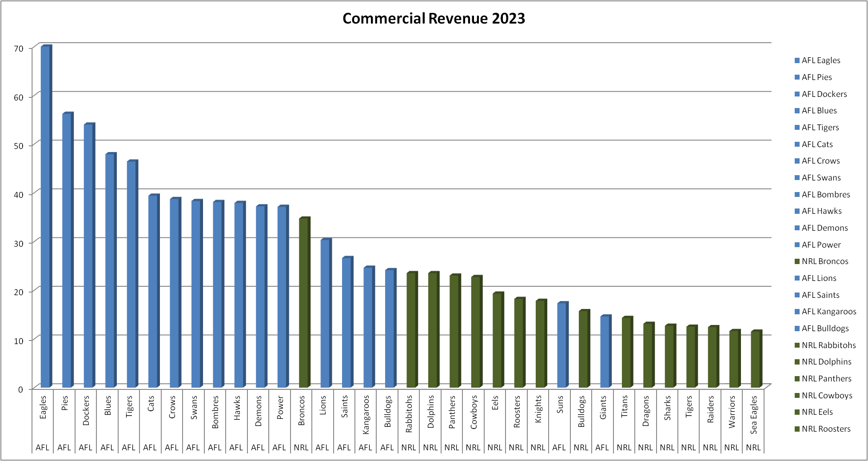Select the Pies bar in the chart
The width and height of the screenshot is (868, 461).
[68, 250]
